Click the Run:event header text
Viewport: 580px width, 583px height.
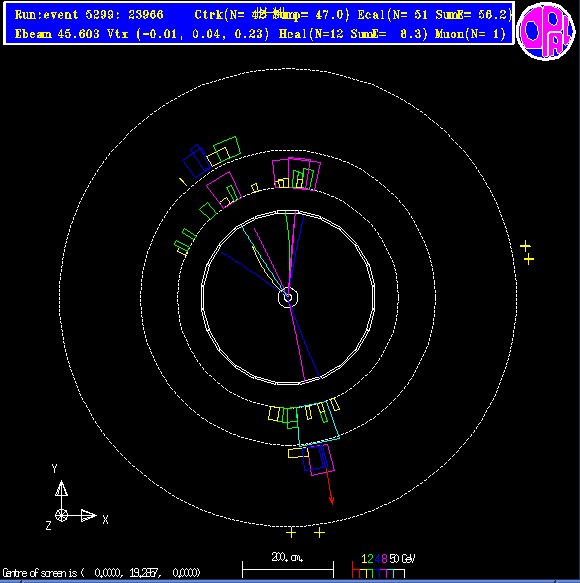[x=89, y=15]
